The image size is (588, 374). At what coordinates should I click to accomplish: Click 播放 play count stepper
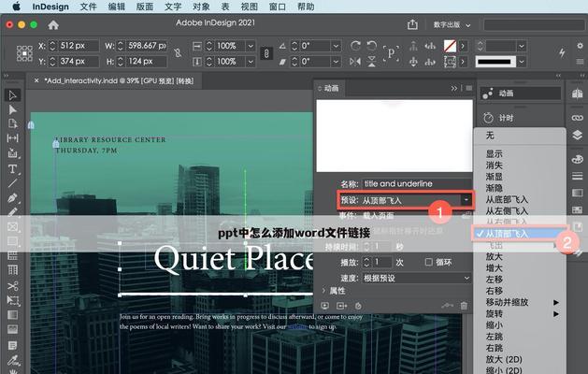[x=366, y=262]
